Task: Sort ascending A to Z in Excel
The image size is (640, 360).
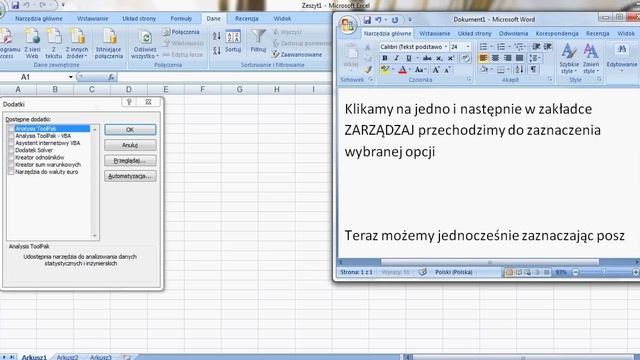Action: click(216, 36)
